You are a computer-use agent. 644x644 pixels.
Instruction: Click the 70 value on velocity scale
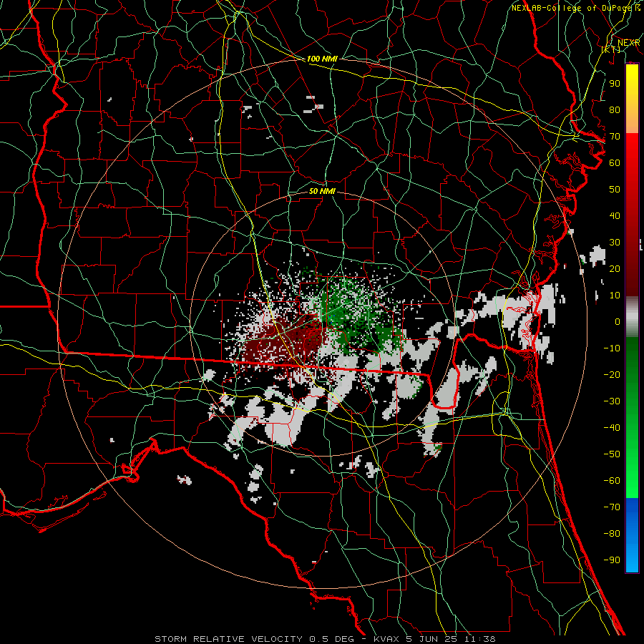[x=615, y=137]
